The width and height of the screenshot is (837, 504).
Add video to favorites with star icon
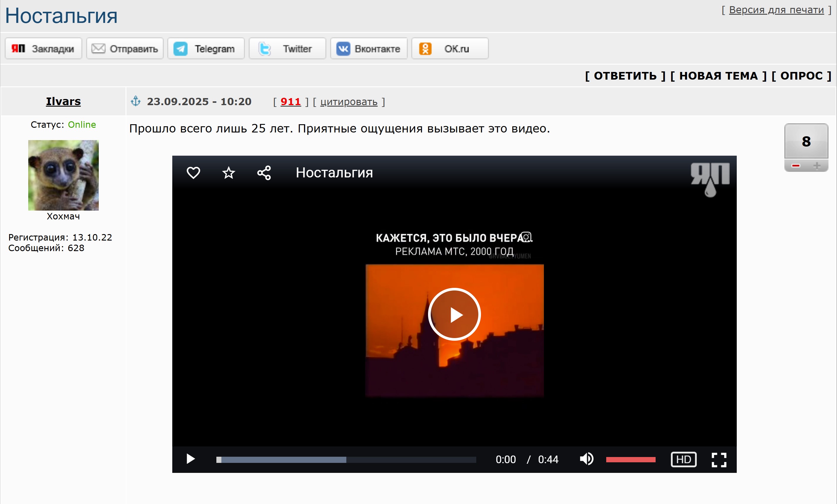tap(229, 173)
